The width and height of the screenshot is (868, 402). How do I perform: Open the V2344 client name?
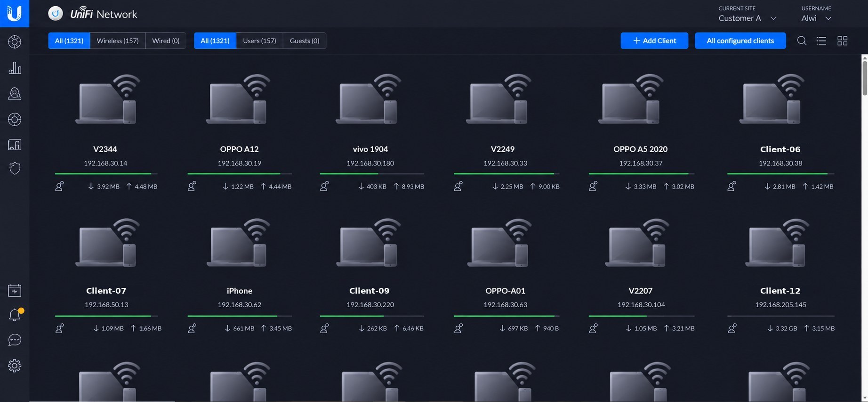105,149
